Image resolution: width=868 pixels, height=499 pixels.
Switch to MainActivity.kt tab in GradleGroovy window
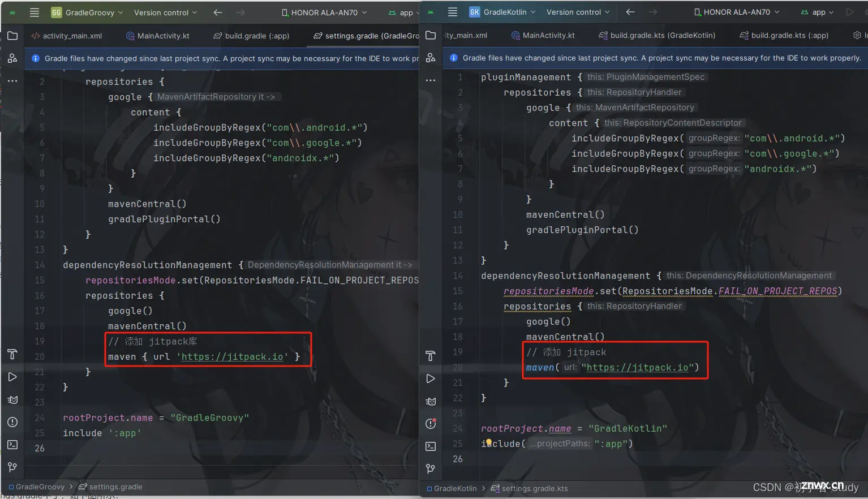point(158,36)
